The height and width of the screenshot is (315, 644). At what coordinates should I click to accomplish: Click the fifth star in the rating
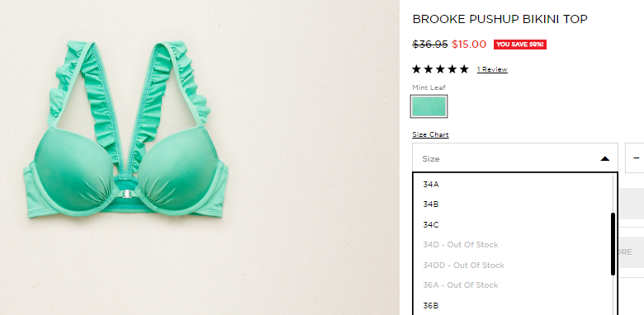pyautogui.click(x=464, y=69)
